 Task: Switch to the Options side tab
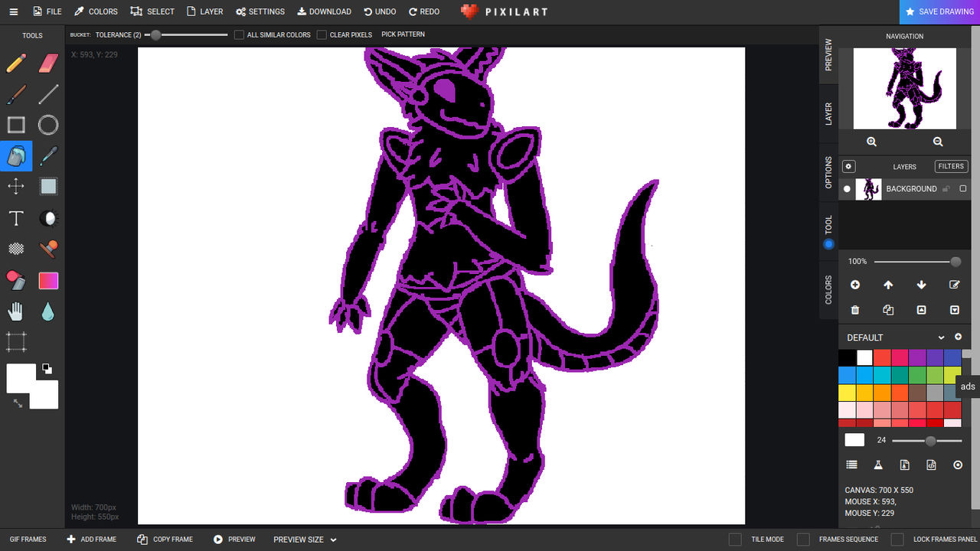click(x=828, y=173)
